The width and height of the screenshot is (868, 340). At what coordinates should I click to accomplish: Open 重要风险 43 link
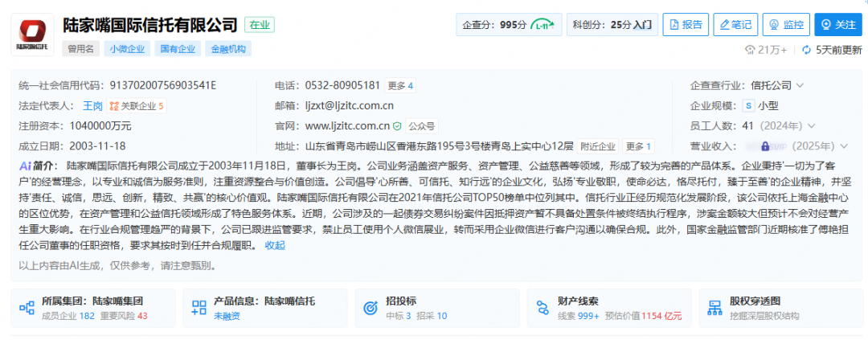pyautogui.click(x=124, y=316)
